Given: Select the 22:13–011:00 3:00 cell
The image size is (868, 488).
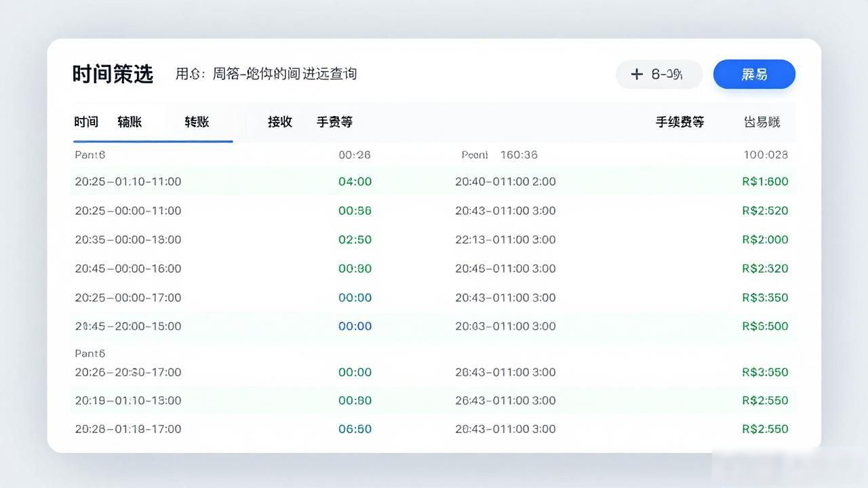Looking at the screenshot, I should (x=505, y=239).
